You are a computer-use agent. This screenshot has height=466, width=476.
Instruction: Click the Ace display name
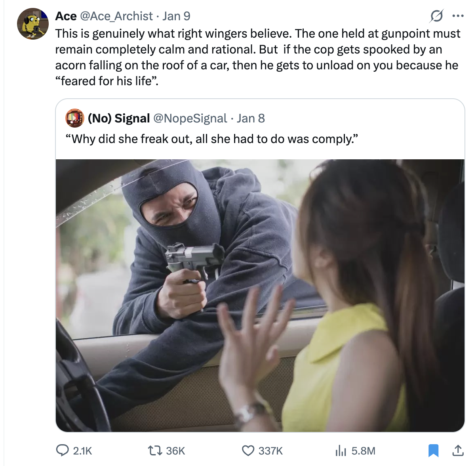click(66, 16)
